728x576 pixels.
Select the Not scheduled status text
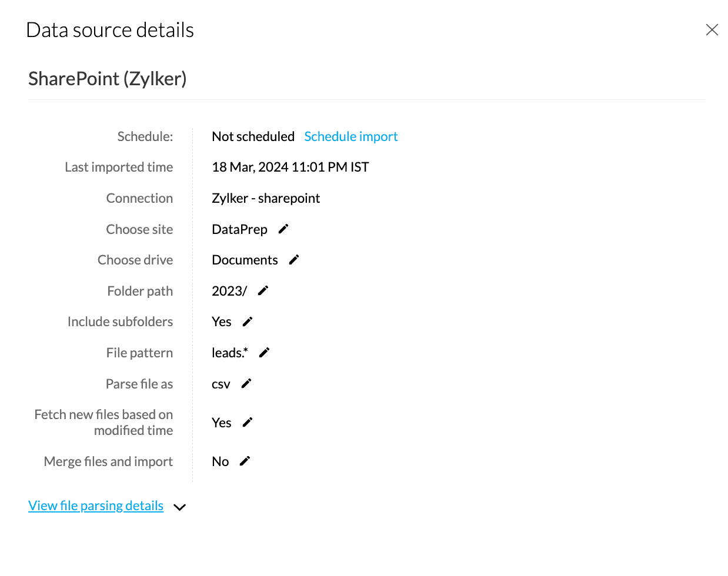(253, 136)
